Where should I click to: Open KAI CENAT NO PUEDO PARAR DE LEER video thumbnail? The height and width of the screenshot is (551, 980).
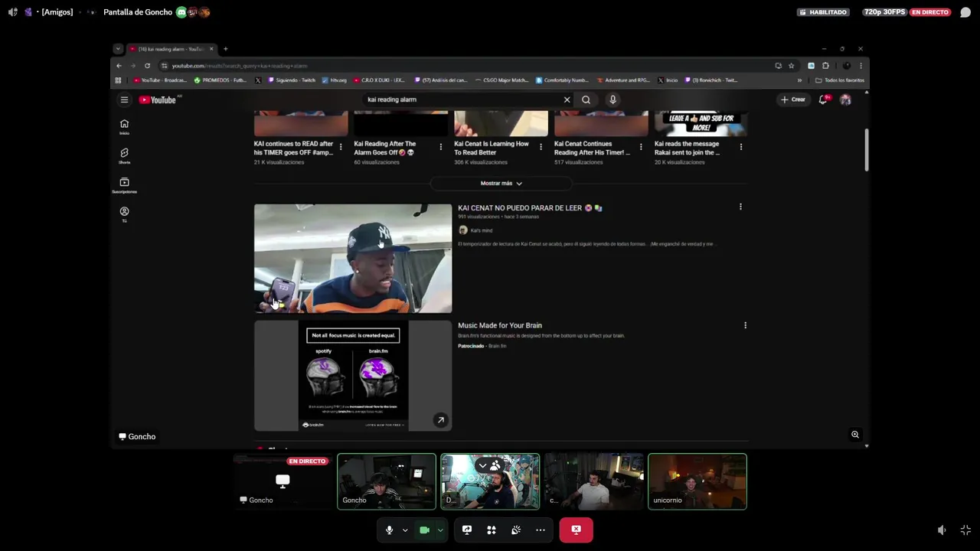pos(353,259)
